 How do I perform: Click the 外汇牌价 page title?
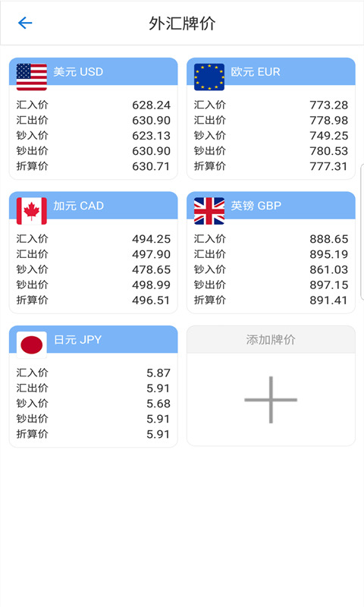[x=182, y=24]
